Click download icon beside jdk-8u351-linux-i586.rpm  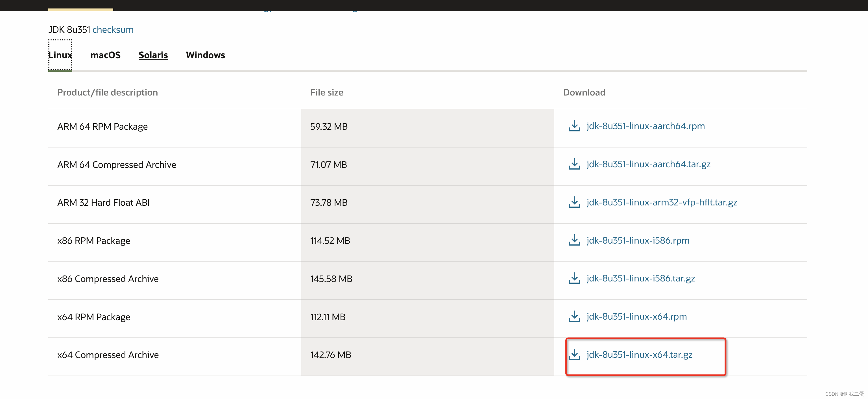[x=574, y=240]
